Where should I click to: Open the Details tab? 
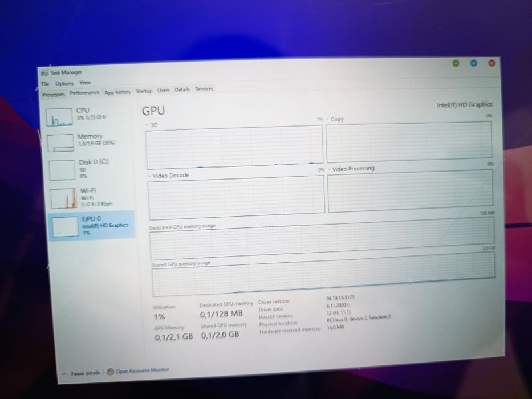tap(182, 89)
